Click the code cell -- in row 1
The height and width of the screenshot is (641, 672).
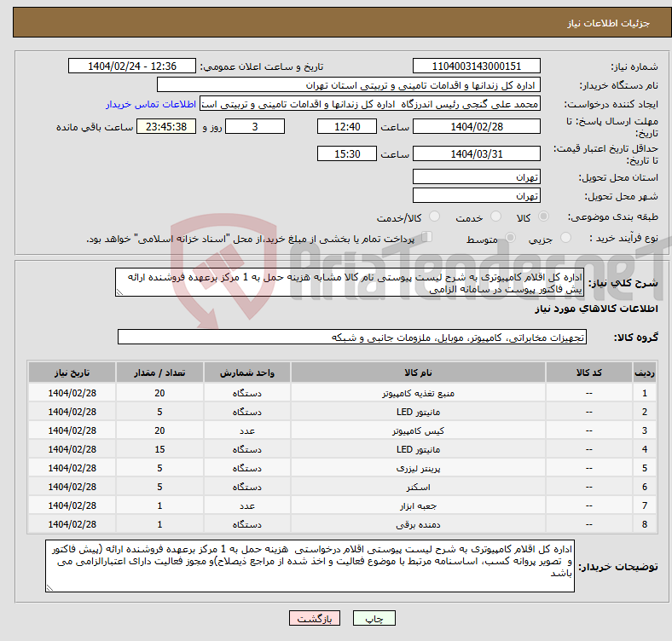[x=589, y=393]
